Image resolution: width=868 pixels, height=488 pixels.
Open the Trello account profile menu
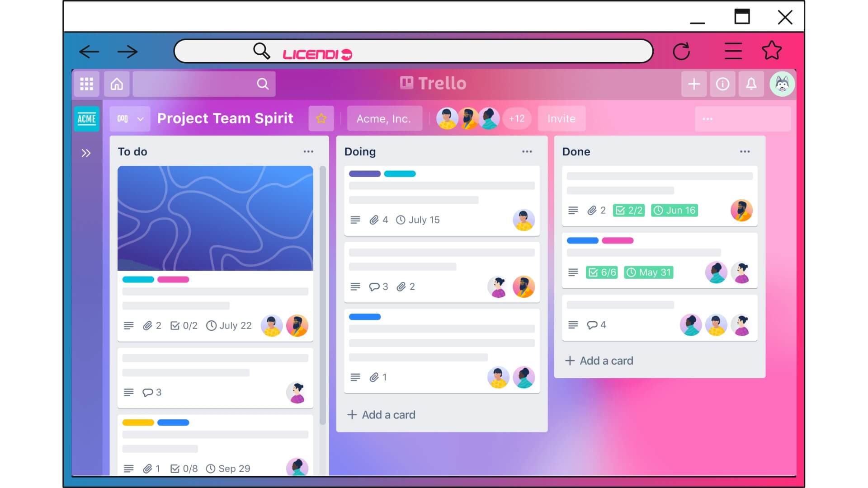(782, 84)
